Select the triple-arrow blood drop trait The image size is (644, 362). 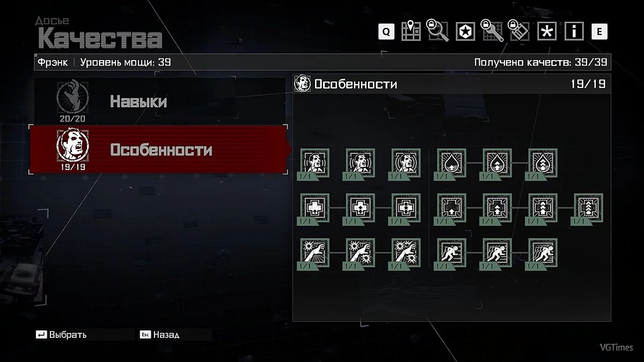[x=543, y=164]
